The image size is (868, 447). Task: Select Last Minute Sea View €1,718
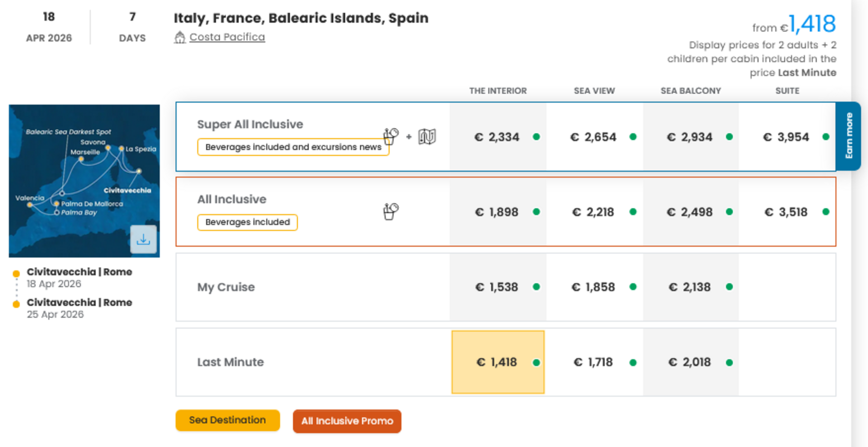point(593,362)
